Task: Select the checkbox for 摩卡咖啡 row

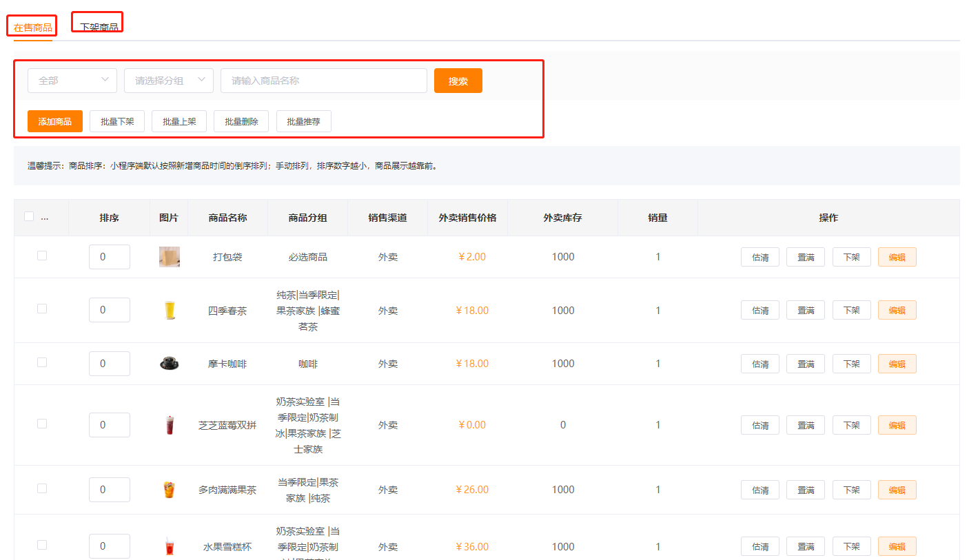Action: click(x=42, y=362)
